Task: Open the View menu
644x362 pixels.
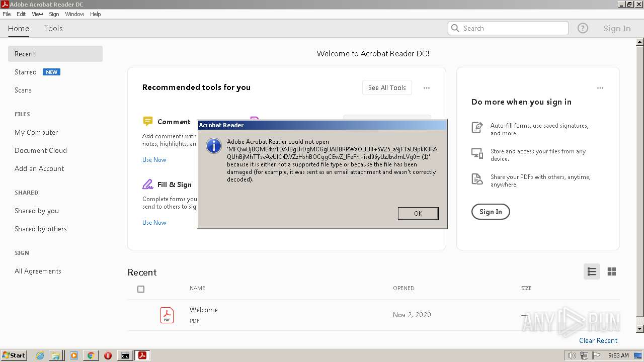Action: [37, 14]
